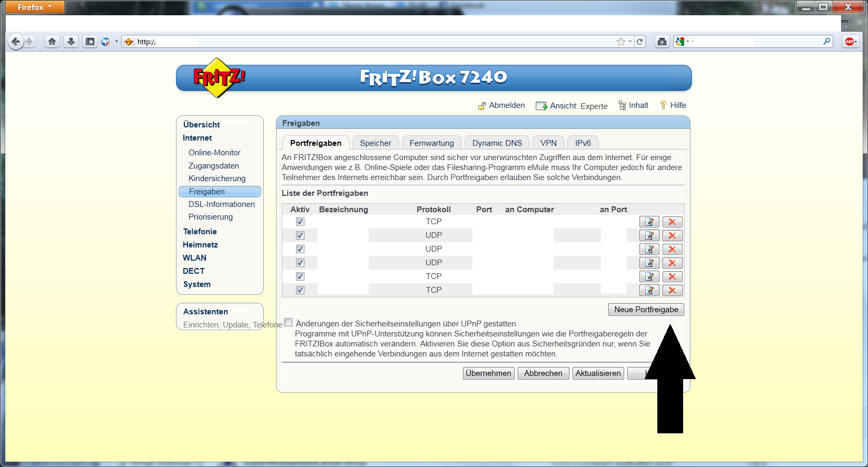Open the downloads arrow icon in toolbar
868x467 pixels.
coord(71,42)
